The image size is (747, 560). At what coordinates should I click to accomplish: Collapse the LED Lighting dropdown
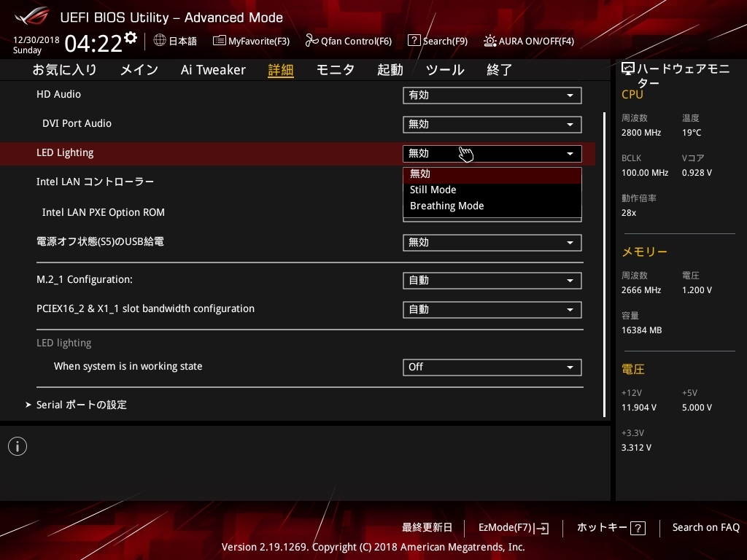tap(492, 153)
